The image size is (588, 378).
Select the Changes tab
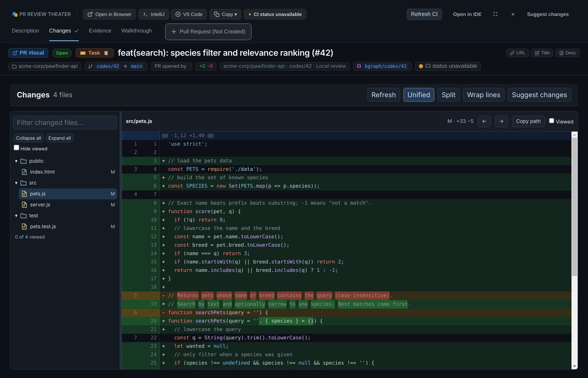tap(64, 31)
